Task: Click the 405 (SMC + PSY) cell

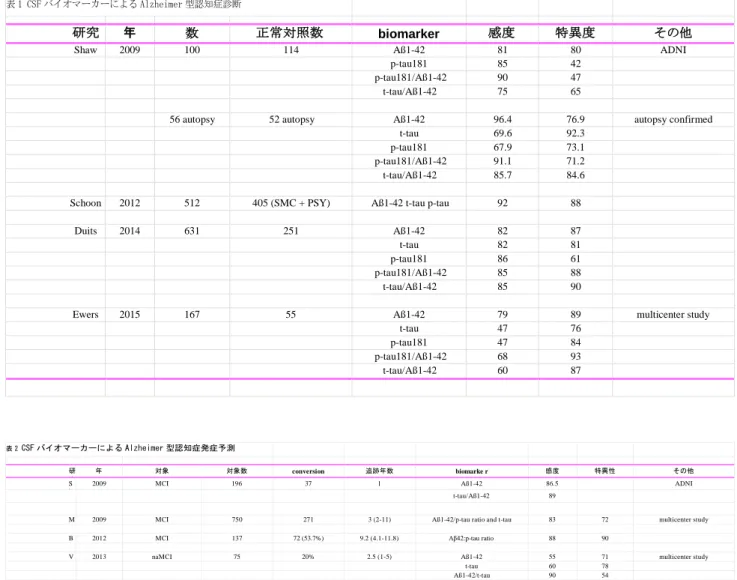Action: tap(291, 203)
